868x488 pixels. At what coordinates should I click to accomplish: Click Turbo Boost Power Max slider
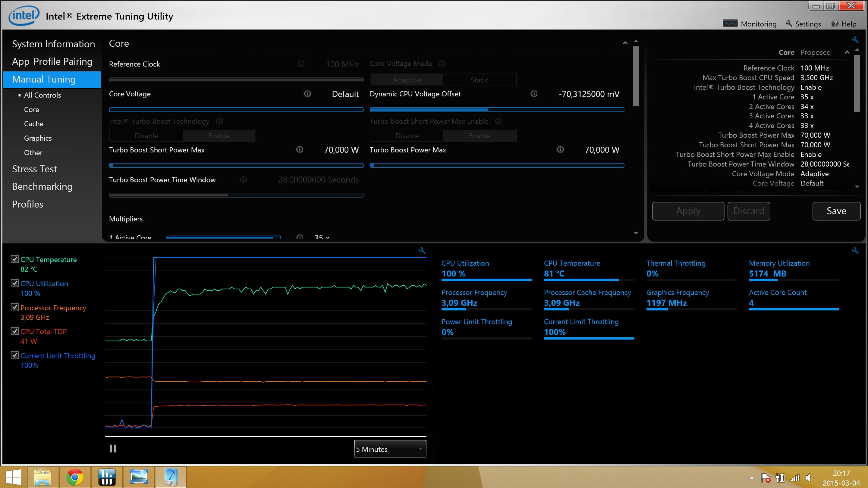497,165
